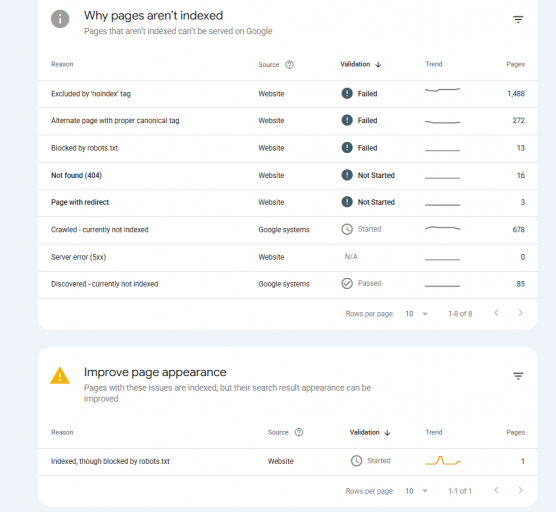The height and width of the screenshot is (512, 556).
Task: Click the 16 pages count for Not found (404)
Action: [x=521, y=176]
